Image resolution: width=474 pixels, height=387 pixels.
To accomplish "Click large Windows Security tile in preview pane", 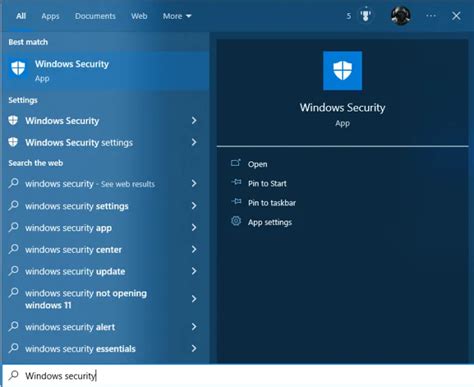I will pyautogui.click(x=342, y=71).
